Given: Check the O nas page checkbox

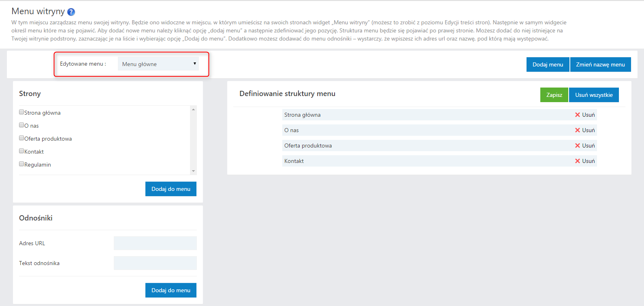Looking at the screenshot, I should point(21,125).
